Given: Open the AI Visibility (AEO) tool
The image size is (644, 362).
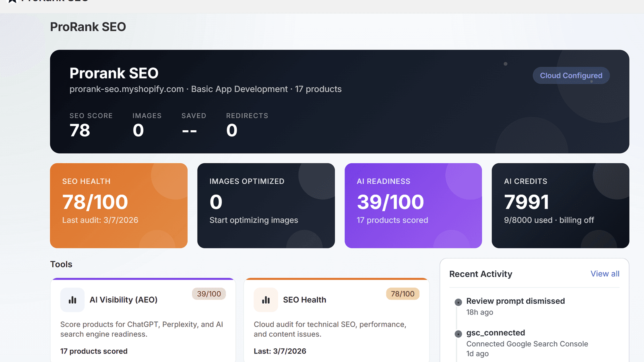Looking at the screenshot, I should pos(143,320).
